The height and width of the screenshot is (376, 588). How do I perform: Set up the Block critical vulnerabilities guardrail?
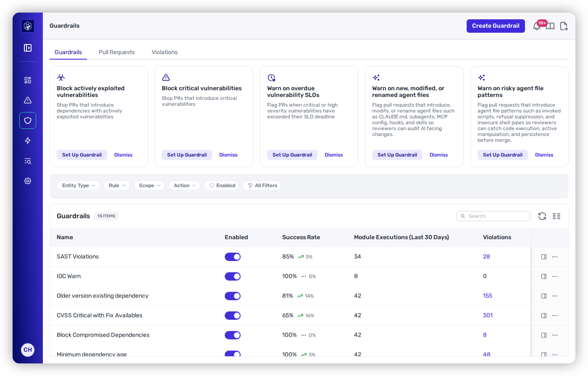pos(187,155)
